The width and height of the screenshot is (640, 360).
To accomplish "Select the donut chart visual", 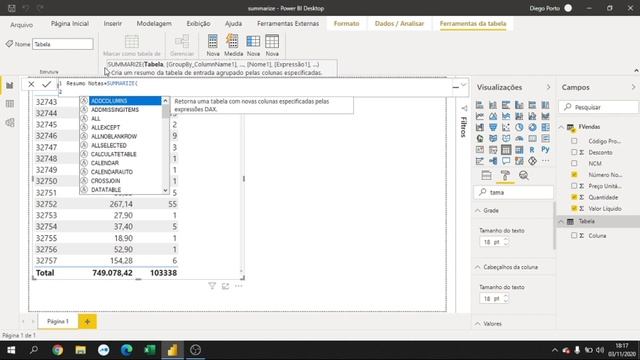I will [x=532, y=127].
